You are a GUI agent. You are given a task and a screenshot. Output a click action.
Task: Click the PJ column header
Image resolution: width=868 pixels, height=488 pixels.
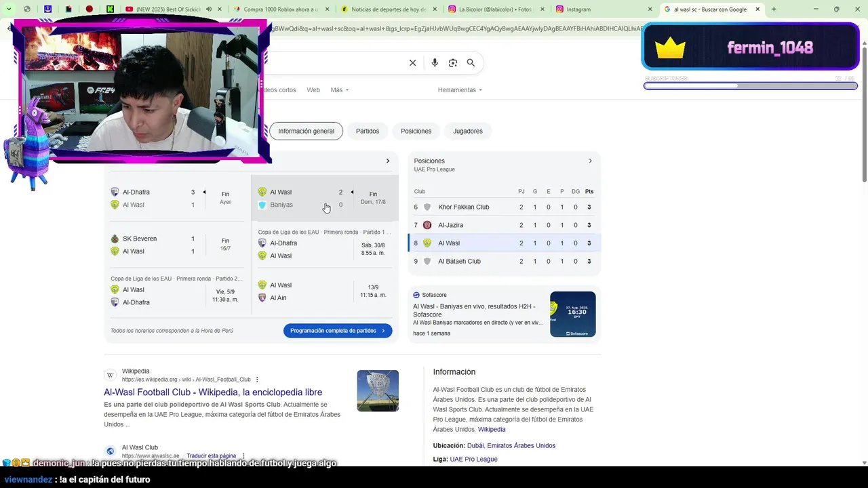521,192
